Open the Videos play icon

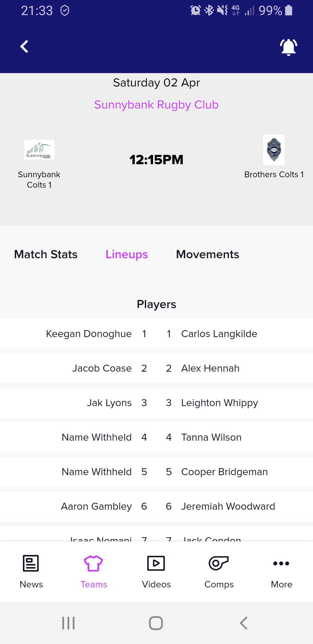coord(156,563)
